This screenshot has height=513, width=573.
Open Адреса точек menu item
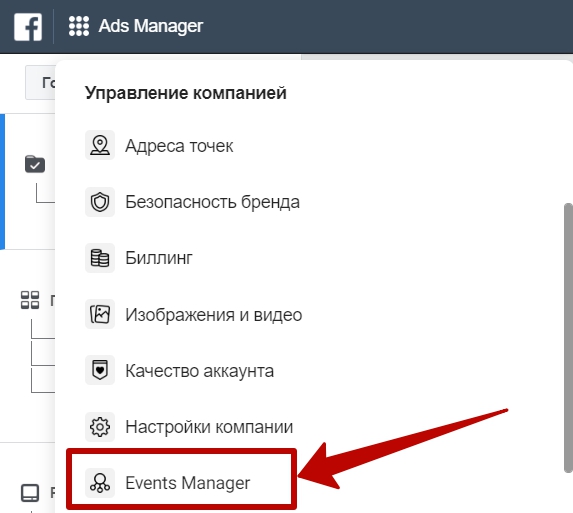pyautogui.click(x=179, y=146)
